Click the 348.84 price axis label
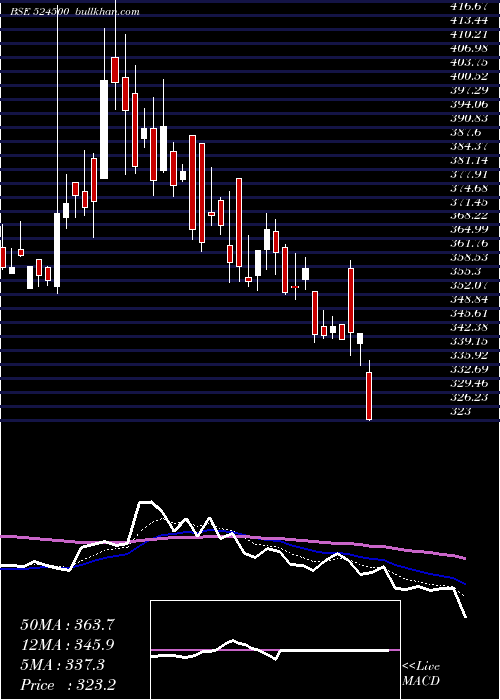Image resolution: width=500 pixels, height=700 pixels. coord(470,300)
